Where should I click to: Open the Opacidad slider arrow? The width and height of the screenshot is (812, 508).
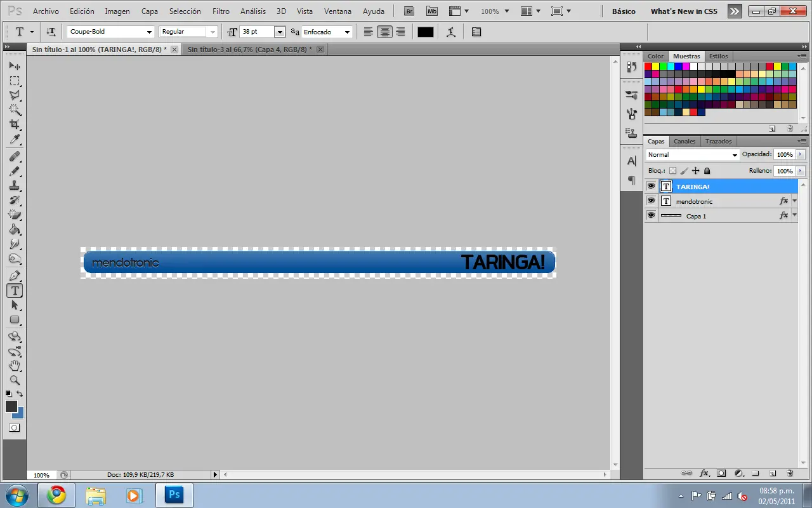[801, 154]
